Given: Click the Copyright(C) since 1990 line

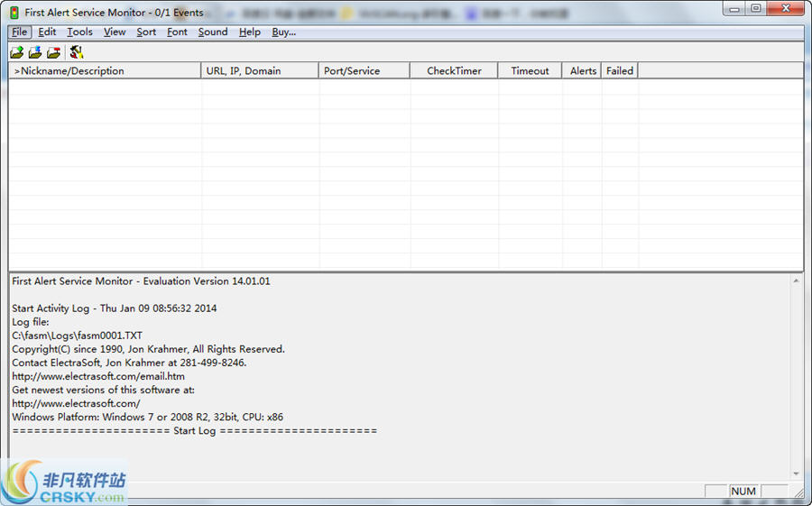Looking at the screenshot, I should [149, 349].
